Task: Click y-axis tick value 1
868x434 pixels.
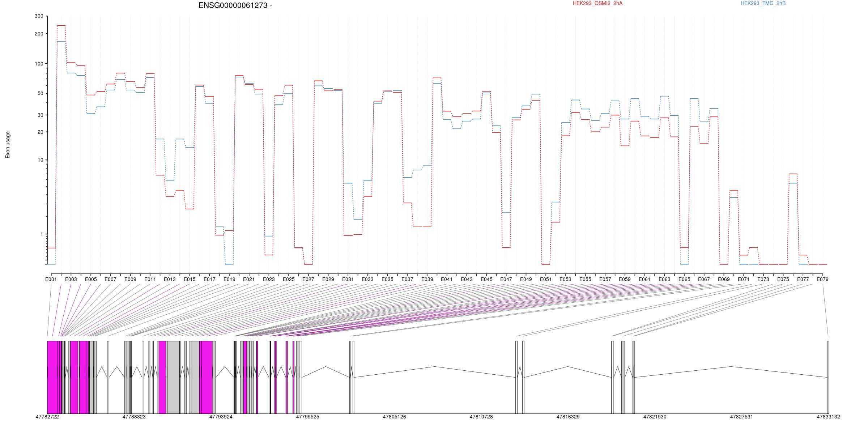Action: pos(42,234)
